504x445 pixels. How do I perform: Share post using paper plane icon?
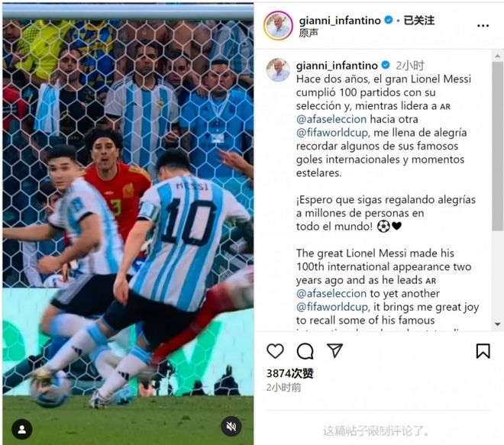point(334,350)
